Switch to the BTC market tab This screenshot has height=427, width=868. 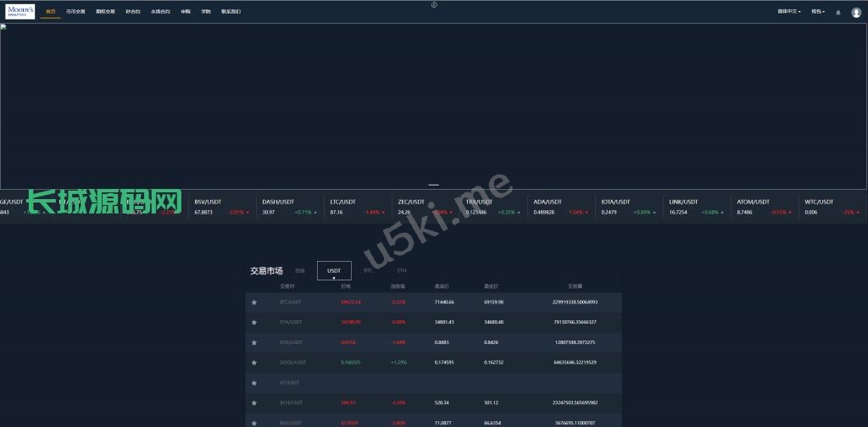click(x=368, y=270)
